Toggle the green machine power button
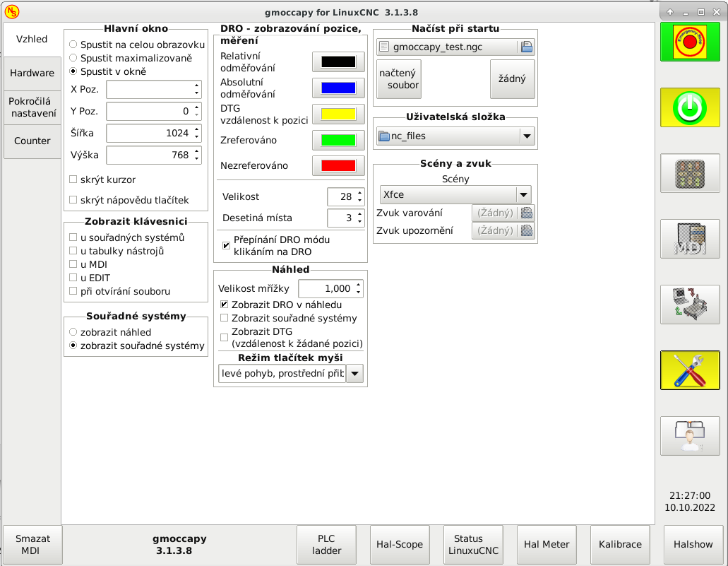This screenshot has width=728, height=566. pos(690,107)
